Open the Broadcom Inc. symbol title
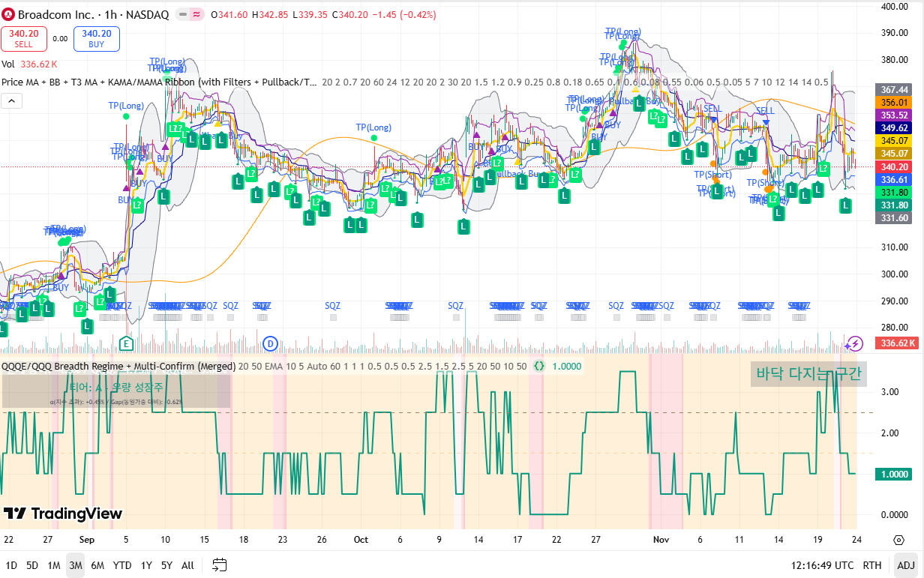 click(54, 15)
